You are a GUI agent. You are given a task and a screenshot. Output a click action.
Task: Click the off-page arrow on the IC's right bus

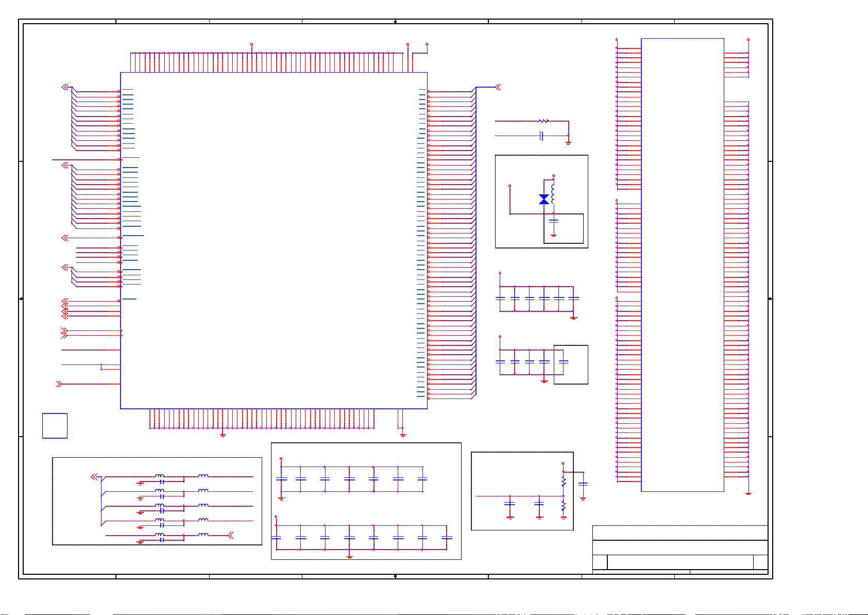498,87
